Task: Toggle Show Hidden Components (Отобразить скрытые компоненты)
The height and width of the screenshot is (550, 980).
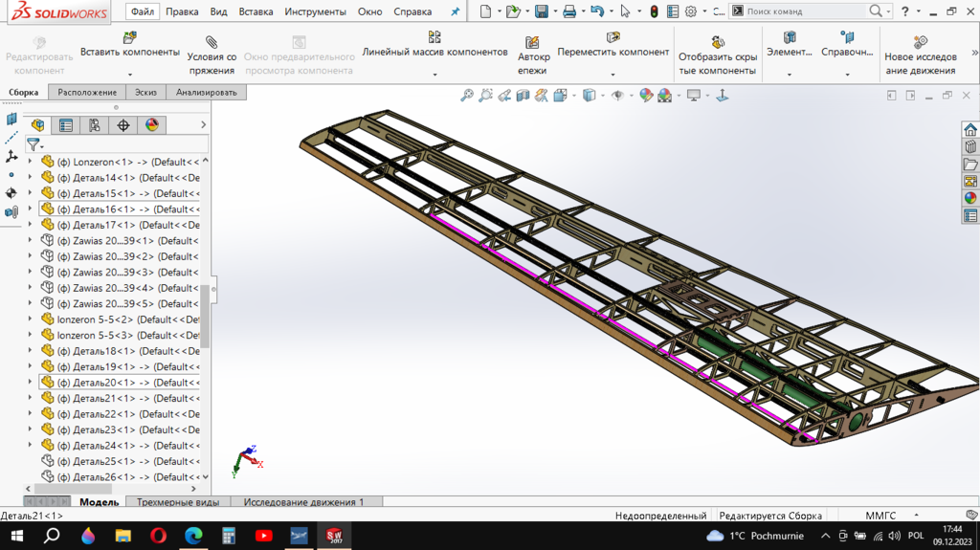Action: pos(718,43)
